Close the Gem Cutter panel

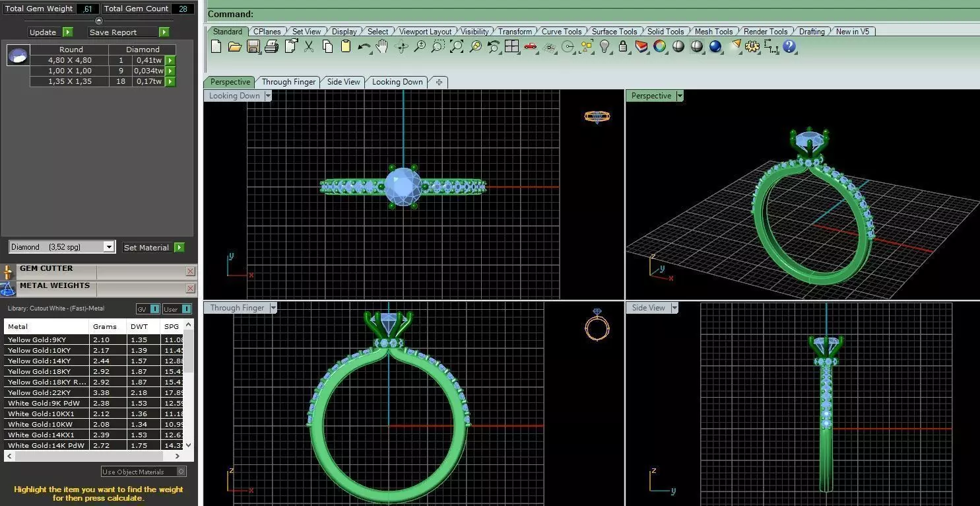tap(190, 271)
